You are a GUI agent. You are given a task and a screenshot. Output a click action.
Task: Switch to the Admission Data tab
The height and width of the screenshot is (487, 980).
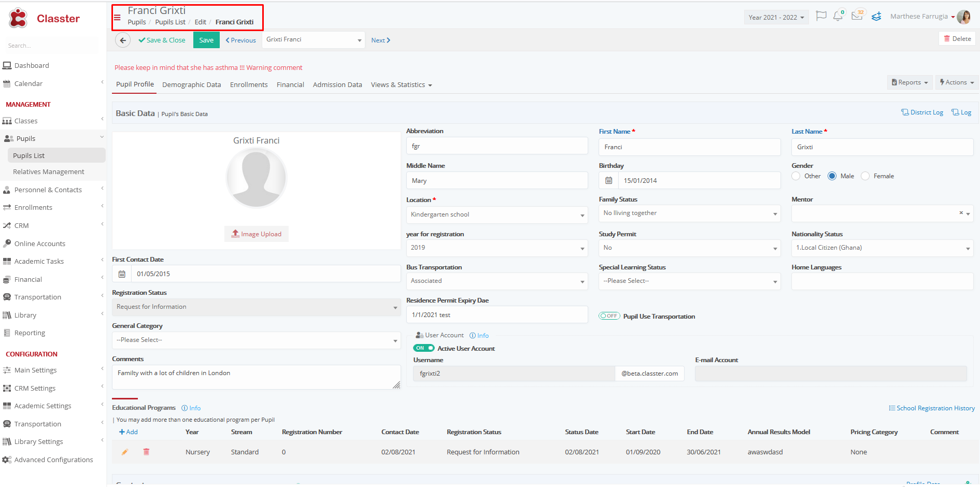point(337,84)
